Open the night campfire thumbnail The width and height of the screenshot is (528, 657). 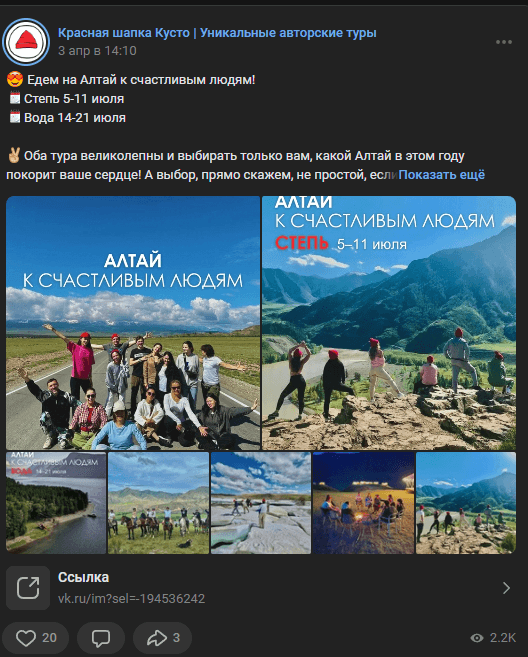pyautogui.click(x=363, y=503)
